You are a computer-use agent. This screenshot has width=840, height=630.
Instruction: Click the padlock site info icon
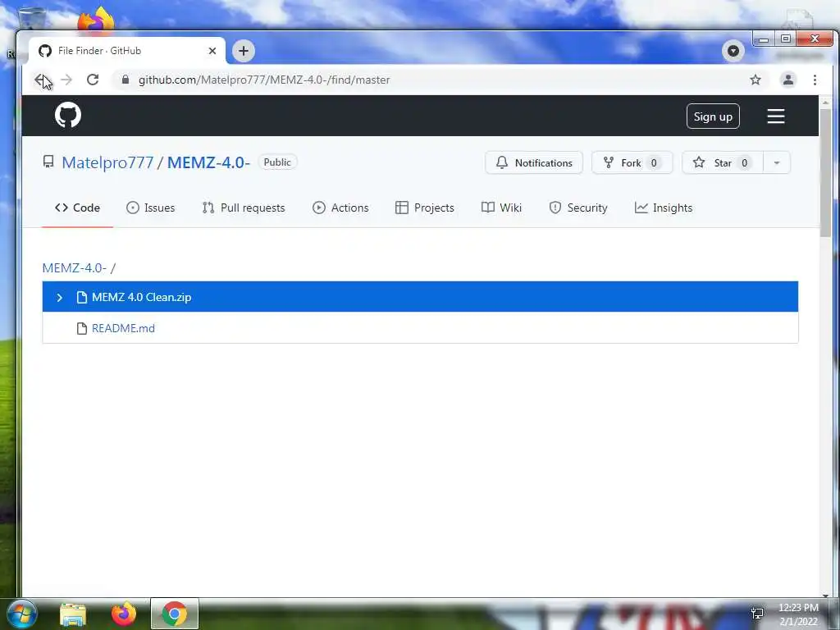pyautogui.click(x=126, y=80)
